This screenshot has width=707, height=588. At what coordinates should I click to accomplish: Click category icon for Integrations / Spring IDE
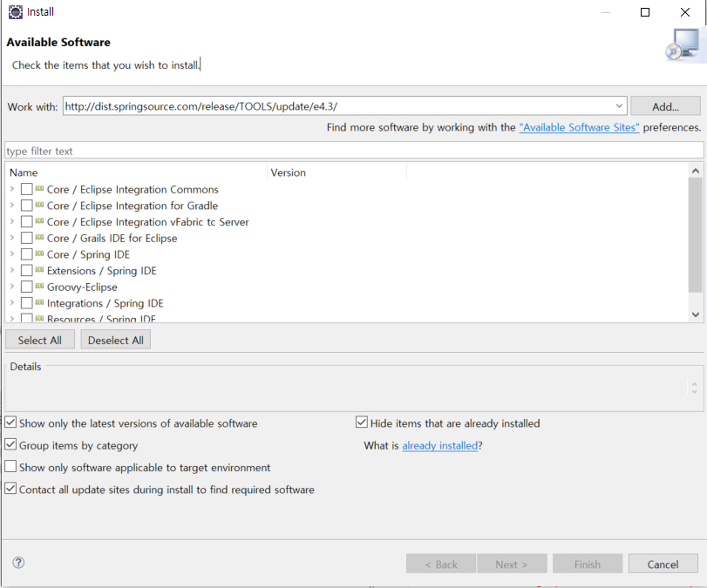40,302
